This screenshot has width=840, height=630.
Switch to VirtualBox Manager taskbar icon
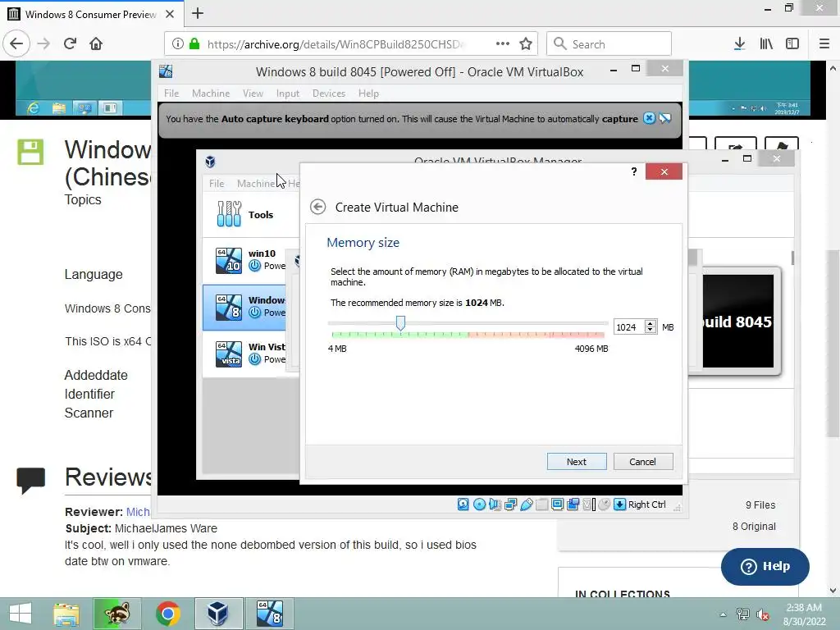[x=218, y=614]
